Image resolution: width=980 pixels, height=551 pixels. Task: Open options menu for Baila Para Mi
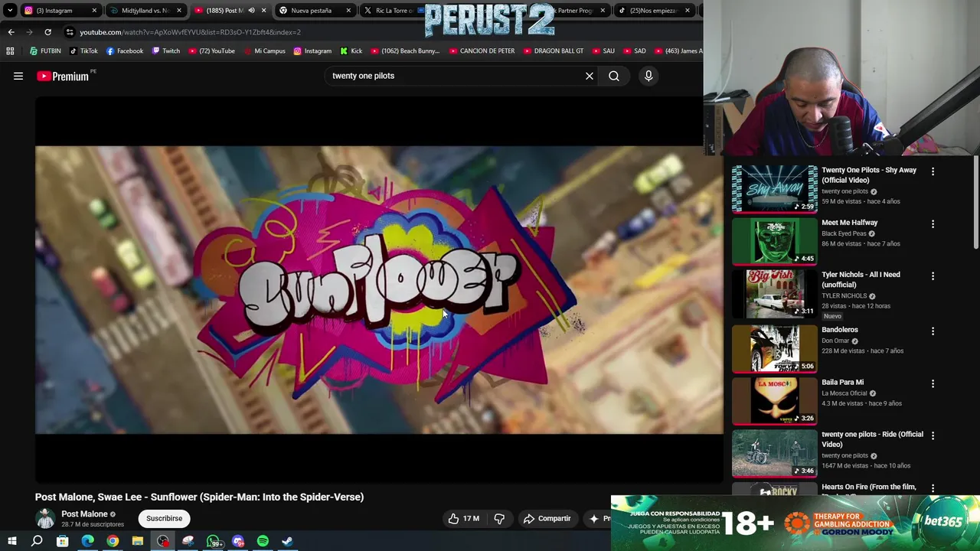click(933, 383)
